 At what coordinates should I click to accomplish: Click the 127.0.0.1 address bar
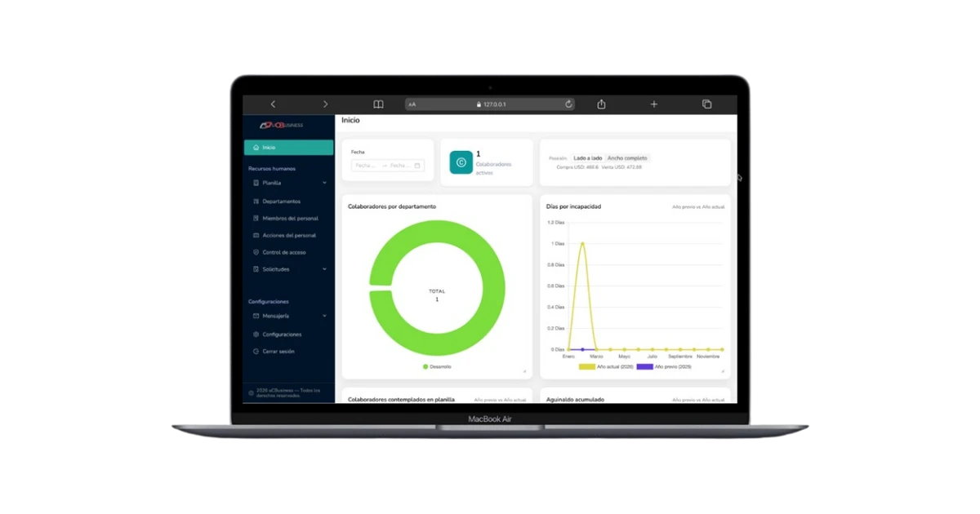[x=490, y=104]
